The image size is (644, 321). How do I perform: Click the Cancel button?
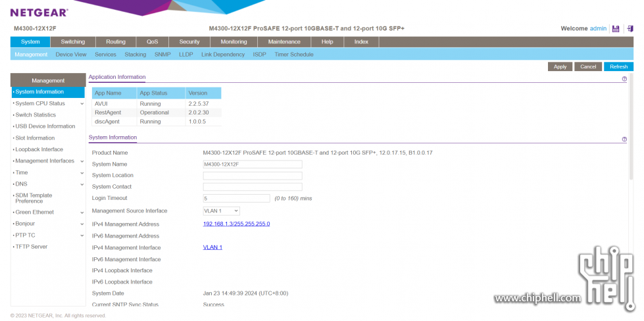pyautogui.click(x=588, y=66)
